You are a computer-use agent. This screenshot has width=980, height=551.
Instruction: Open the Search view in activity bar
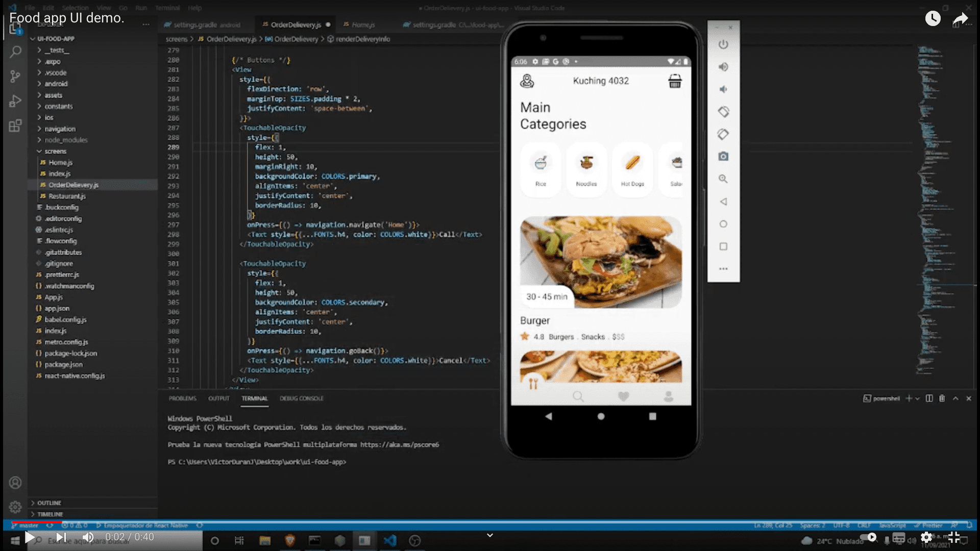coord(16,52)
